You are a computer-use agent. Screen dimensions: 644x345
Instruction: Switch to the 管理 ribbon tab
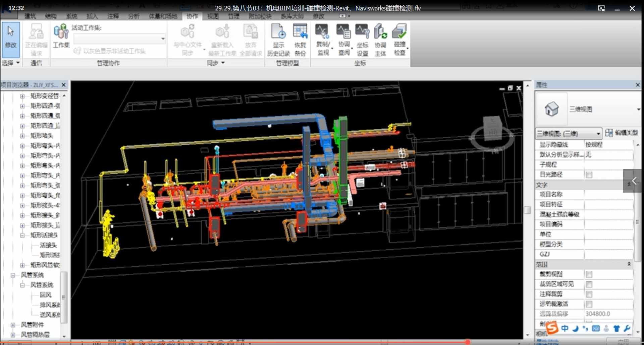[x=234, y=16]
